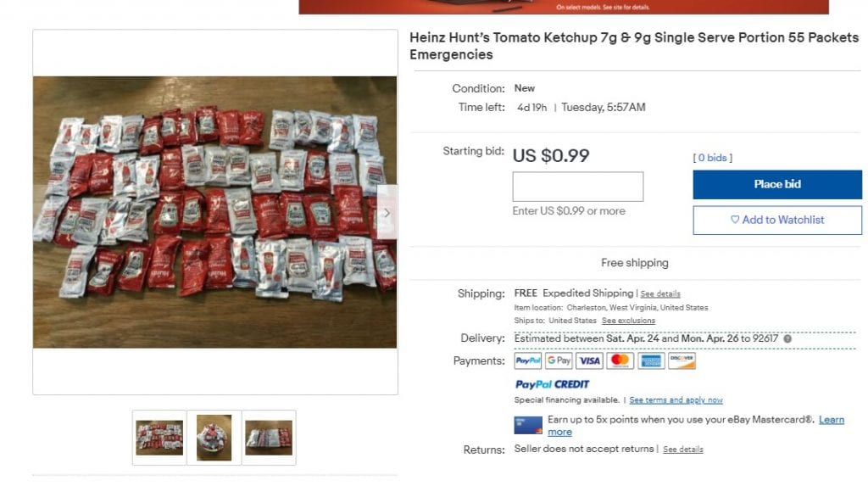Click the Google Pay payment icon

click(x=559, y=360)
